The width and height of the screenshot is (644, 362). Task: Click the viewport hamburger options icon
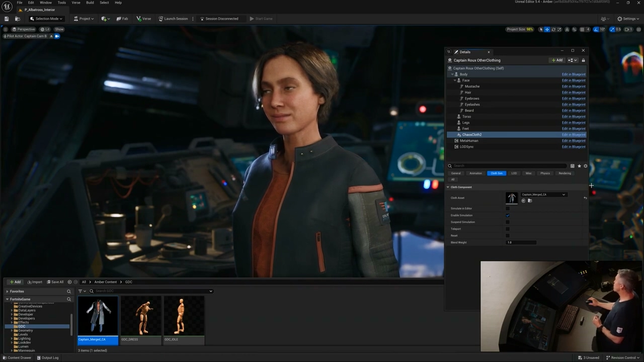coord(6,29)
